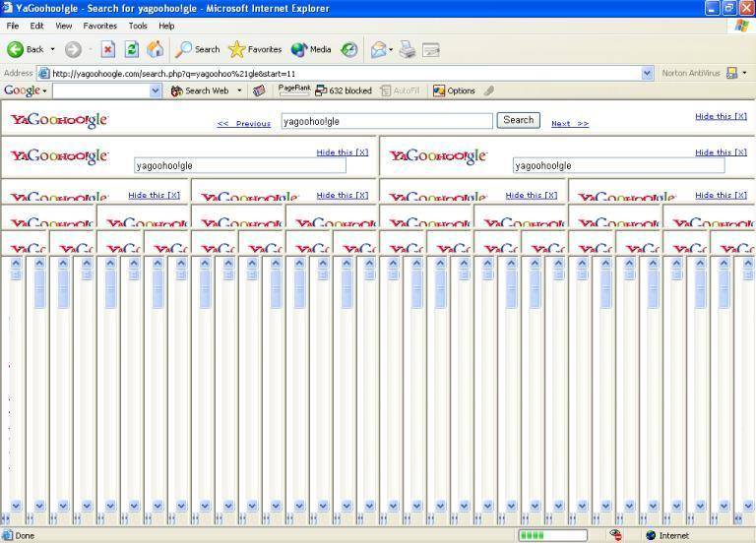Open the File menu

click(13, 26)
